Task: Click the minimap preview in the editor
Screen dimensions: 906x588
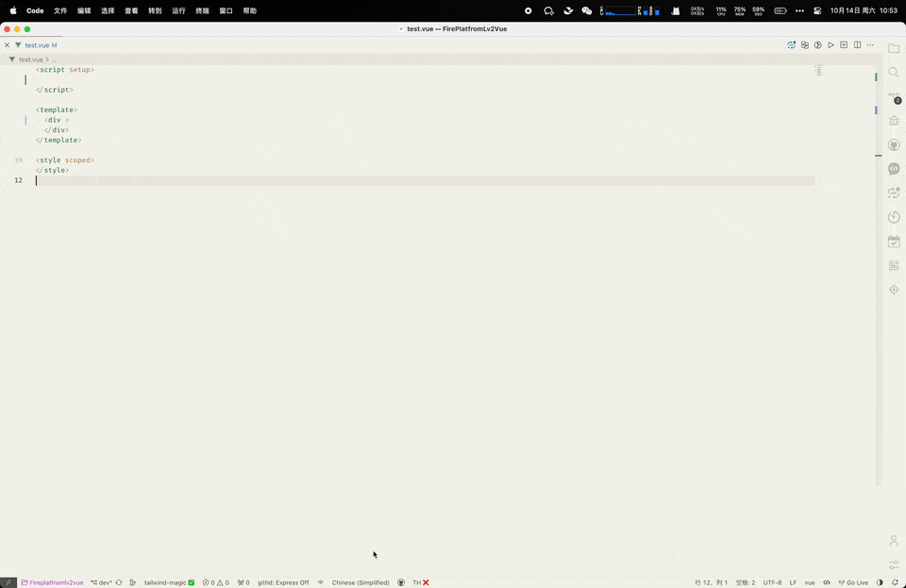Action: tap(819, 71)
